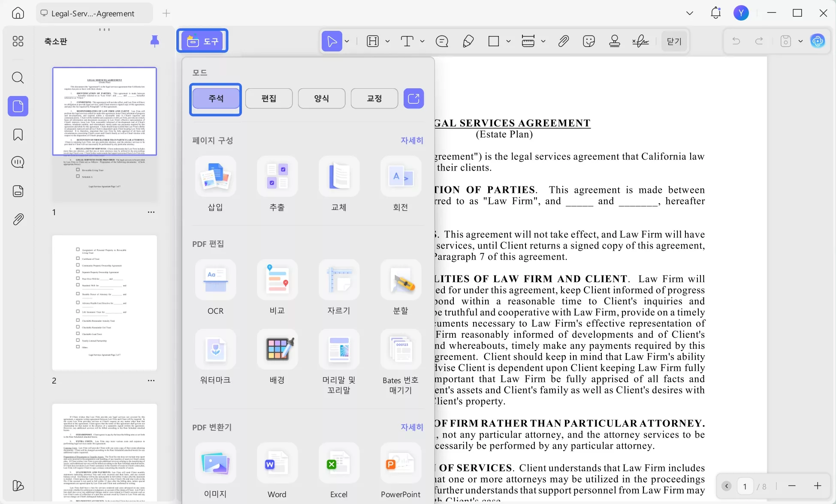836x504 pixels.
Task: Switch to 편집 mode
Action: coord(269,98)
